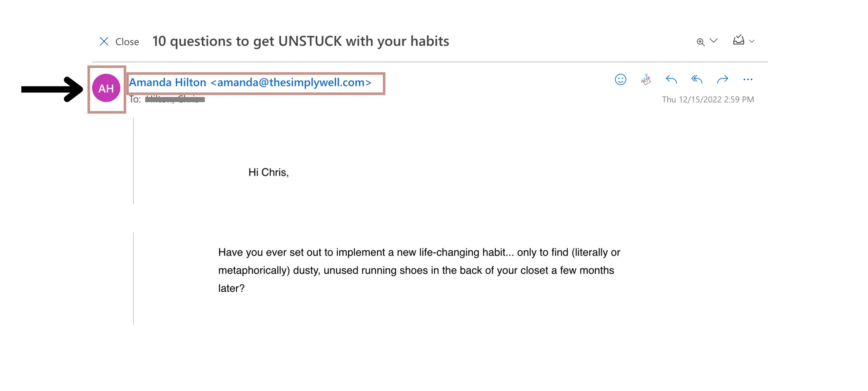Expand chevron beside the inbox tray icon

pyautogui.click(x=752, y=42)
